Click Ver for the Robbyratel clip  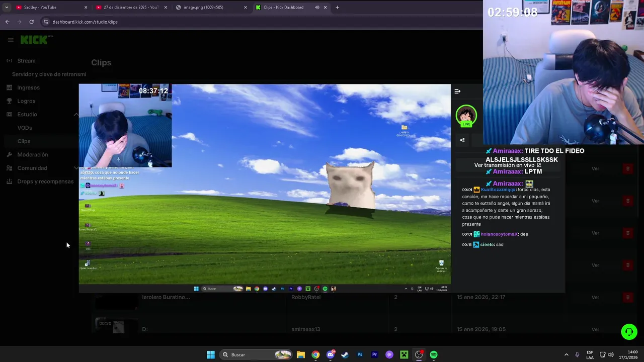point(595,297)
